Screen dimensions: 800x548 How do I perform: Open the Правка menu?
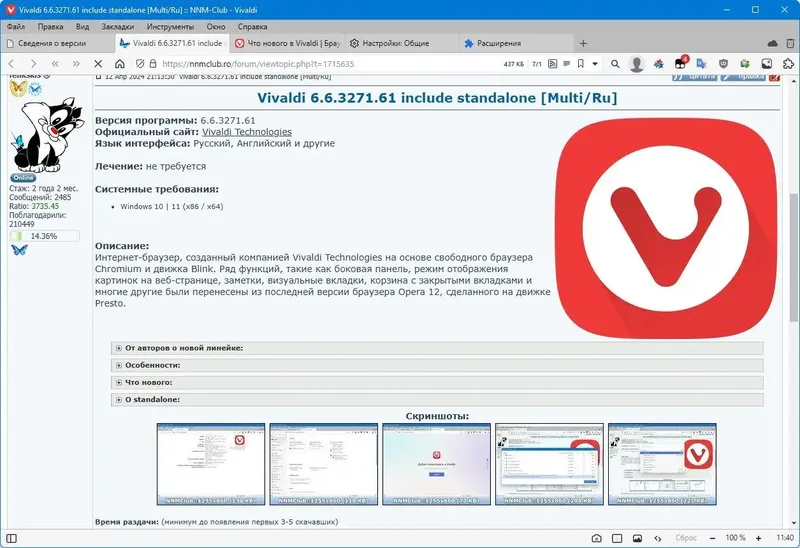coord(51,27)
